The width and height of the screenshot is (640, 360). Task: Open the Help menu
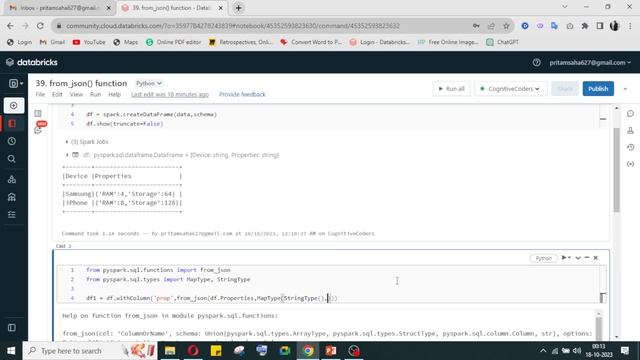coord(114,94)
